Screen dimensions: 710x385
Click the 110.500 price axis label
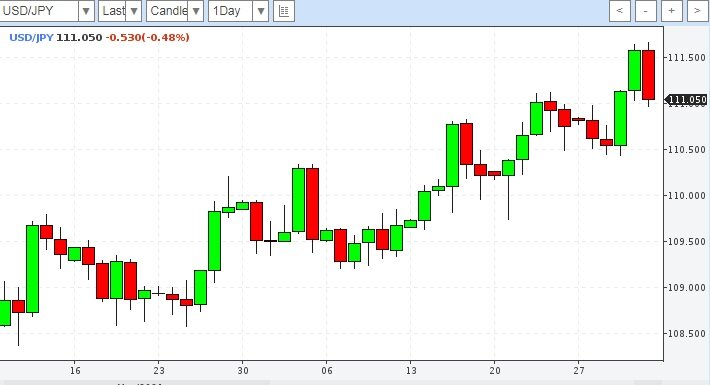point(687,150)
